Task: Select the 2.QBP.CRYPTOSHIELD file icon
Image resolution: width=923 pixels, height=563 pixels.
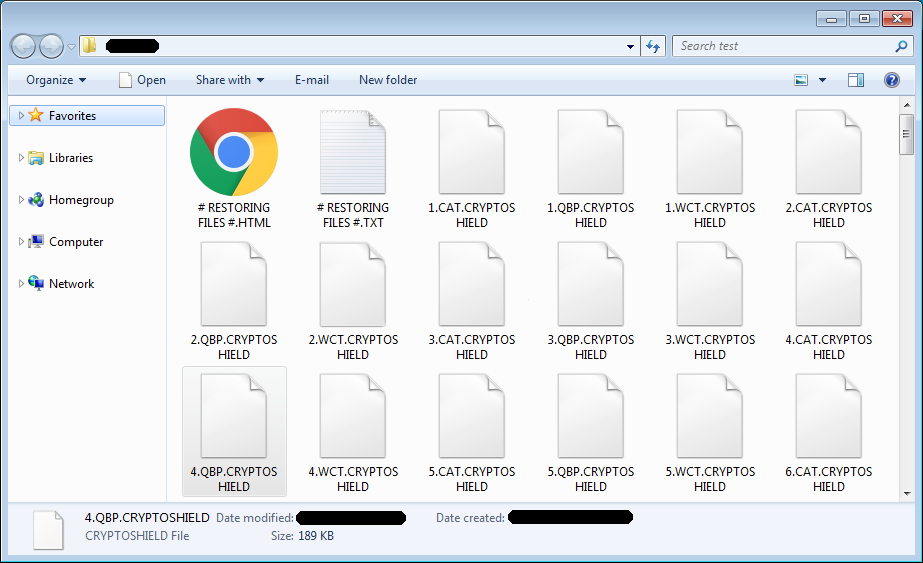Action: pos(234,284)
